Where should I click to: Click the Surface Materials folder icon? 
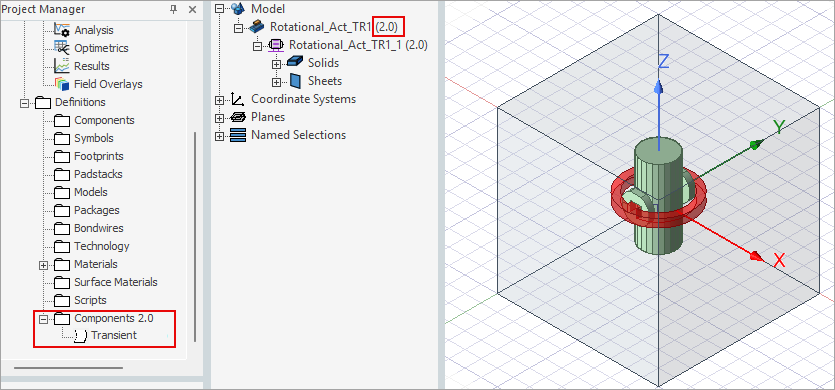[62, 282]
